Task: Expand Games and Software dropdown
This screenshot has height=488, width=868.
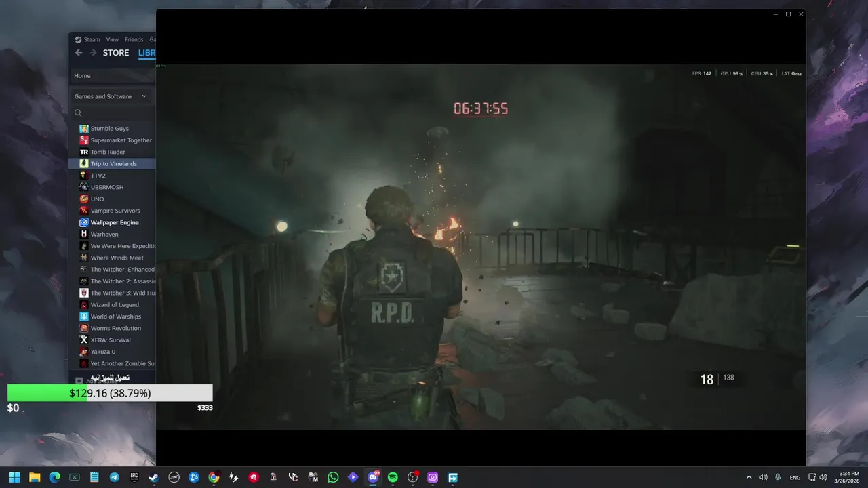Action: pos(111,96)
